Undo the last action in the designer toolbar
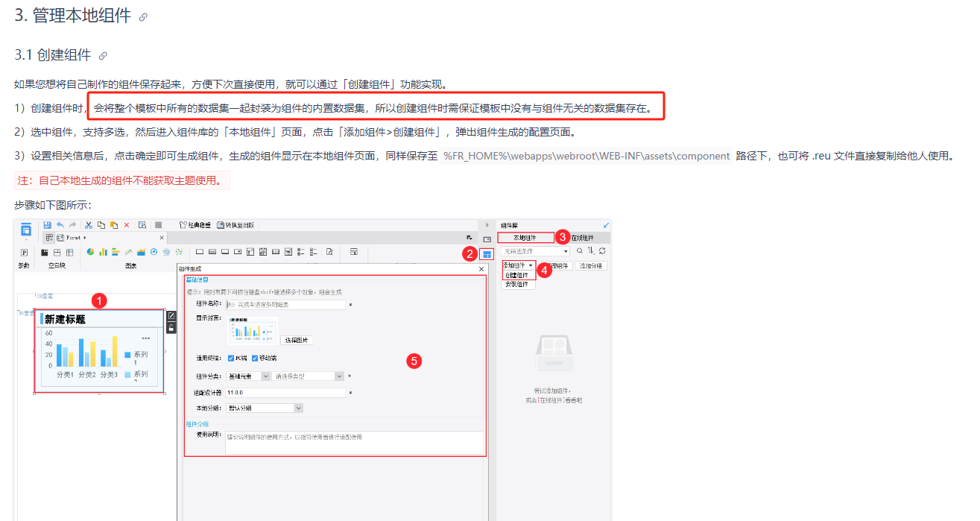Image resolution: width=980 pixels, height=521 pixels. click(60, 225)
